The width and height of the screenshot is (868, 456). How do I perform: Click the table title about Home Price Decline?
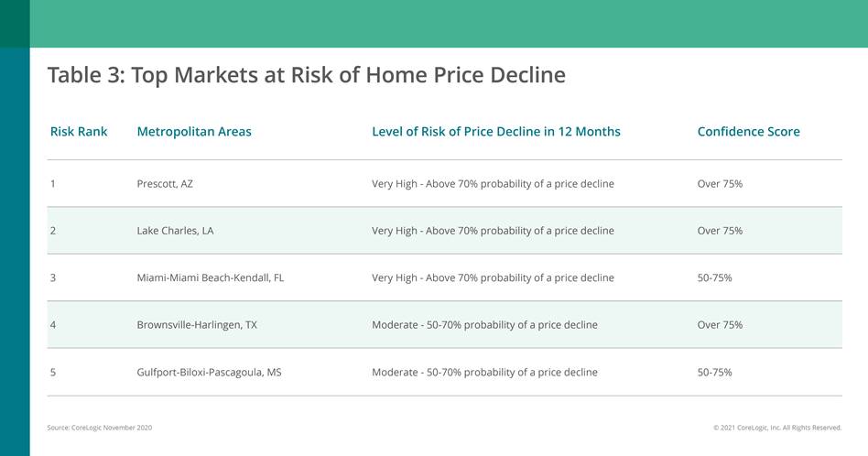click(306, 75)
